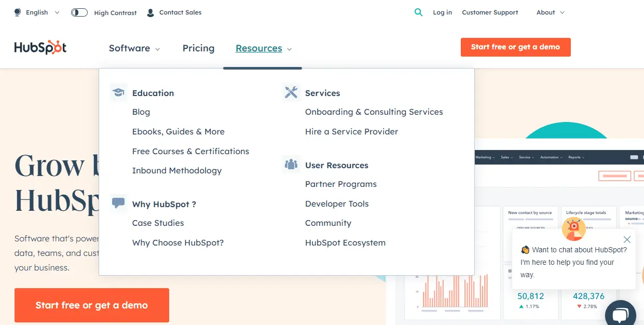The width and height of the screenshot is (644, 325).
Task: Open HubSpot Ecosystem
Action: click(345, 243)
